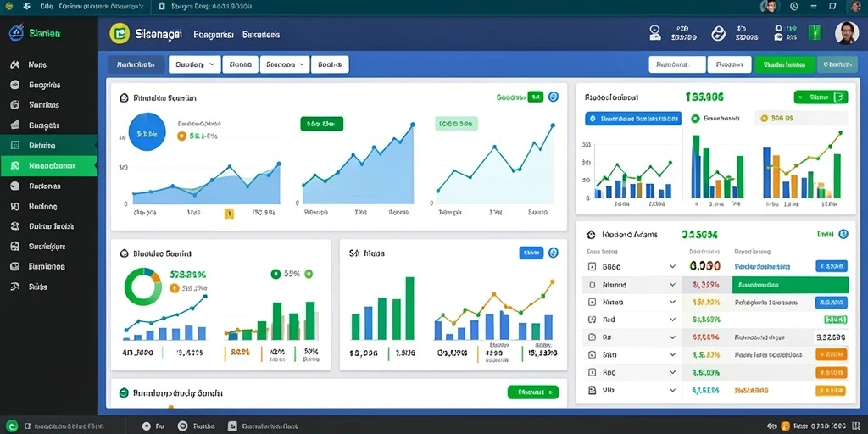This screenshot has width=868, height=434.
Task: Select the Slaoo tab in the filter bar
Action: click(240, 64)
